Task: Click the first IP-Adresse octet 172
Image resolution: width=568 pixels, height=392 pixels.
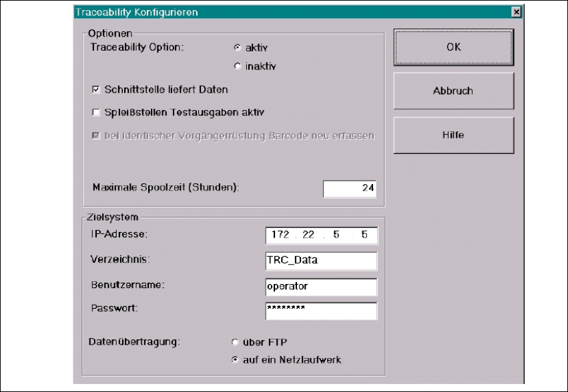Action: 280,235
